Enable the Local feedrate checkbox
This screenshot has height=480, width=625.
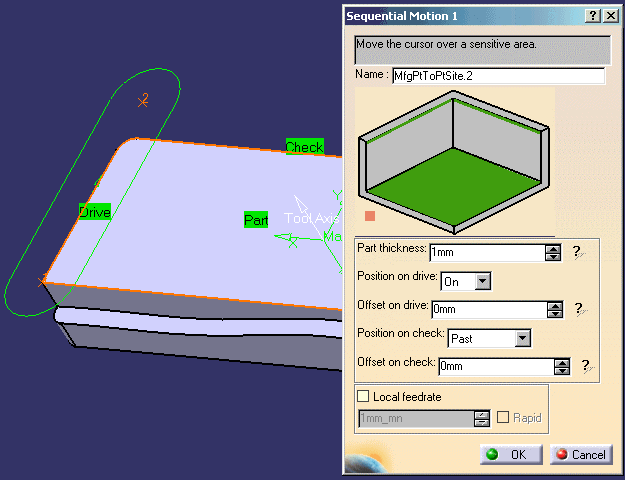[x=363, y=397]
